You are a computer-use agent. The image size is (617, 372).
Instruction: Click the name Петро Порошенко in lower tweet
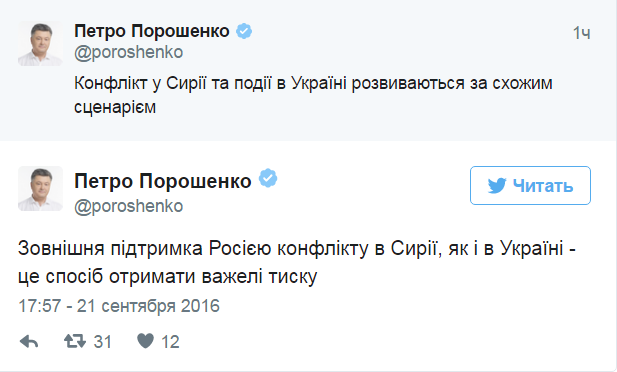click(163, 181)
